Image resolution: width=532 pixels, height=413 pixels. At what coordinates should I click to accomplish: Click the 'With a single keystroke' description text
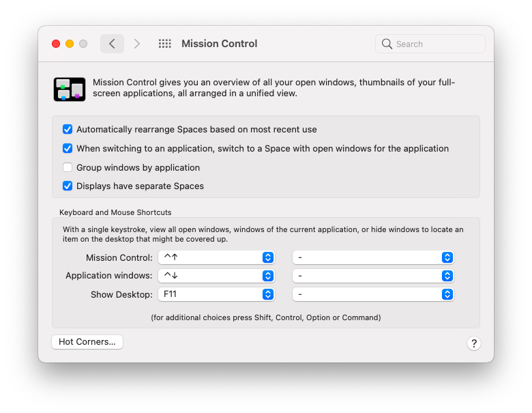(263, 234)
